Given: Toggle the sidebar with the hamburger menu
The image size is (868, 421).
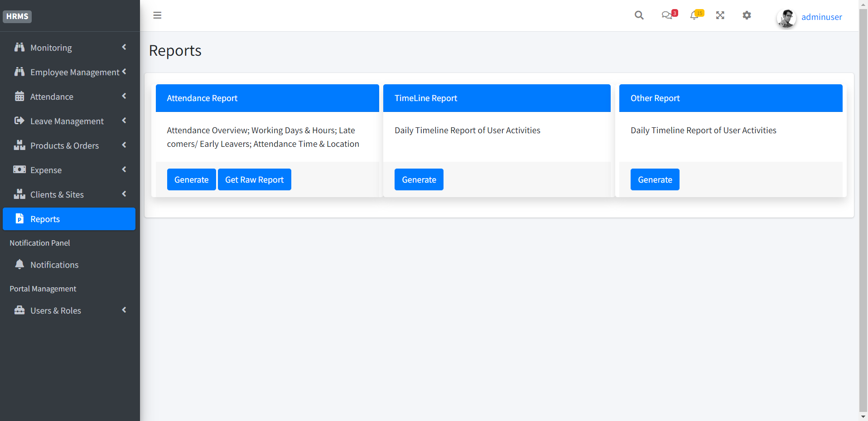Looking at the screenshot, I should [x=157, y=15].
